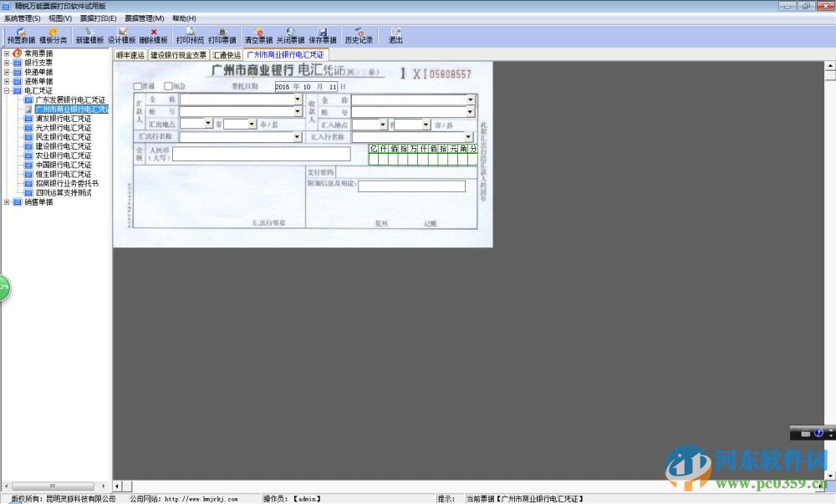Click 删除模板 delete template icon

[x=154, y=36]
